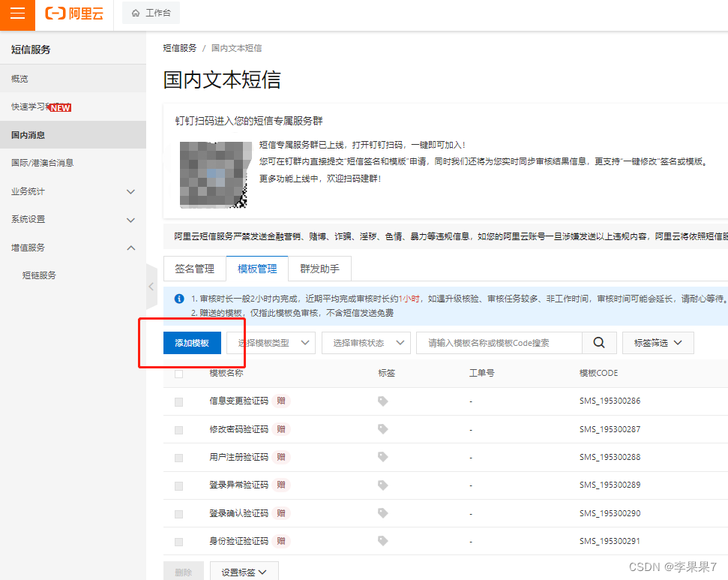Click the 赠 badge beside 登录确认验证码
728x580 pixels.
(281, 513)
